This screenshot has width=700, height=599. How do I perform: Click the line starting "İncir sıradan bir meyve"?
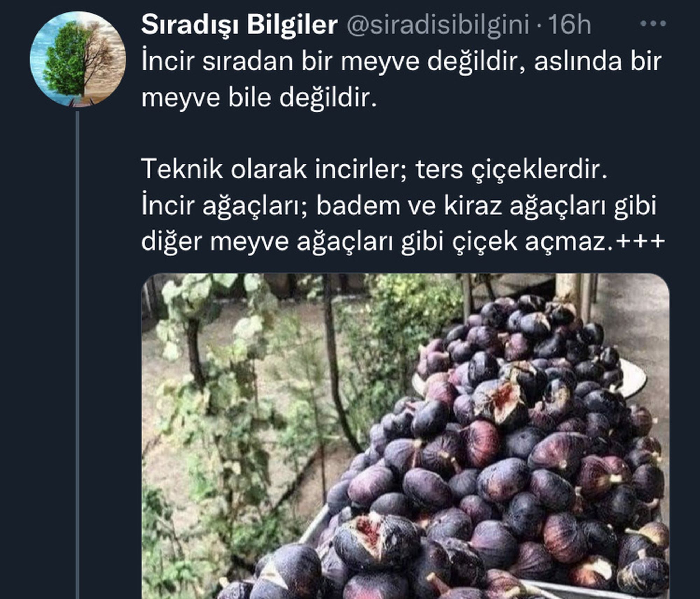coord(401,62)
